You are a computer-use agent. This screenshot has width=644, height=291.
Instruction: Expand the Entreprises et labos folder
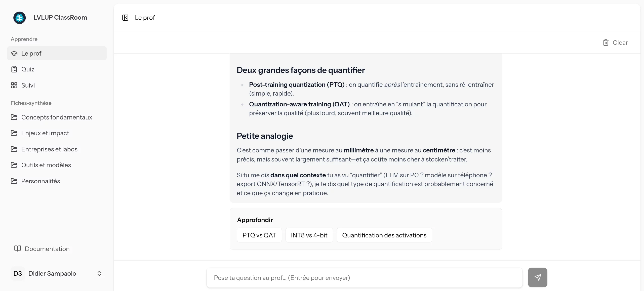pyautogui.click(x=49, y=149)
